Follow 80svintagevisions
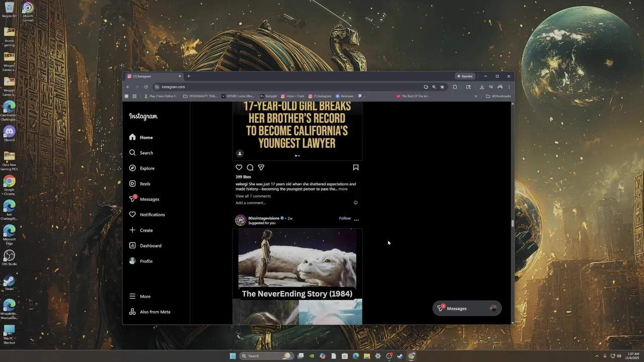The image size is (644, 362). click(x=345, y=218)
